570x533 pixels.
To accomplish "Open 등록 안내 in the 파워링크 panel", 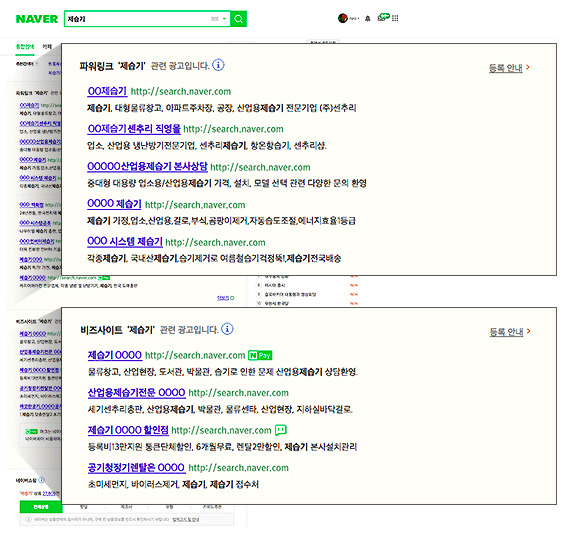I will tap(505, 68).
